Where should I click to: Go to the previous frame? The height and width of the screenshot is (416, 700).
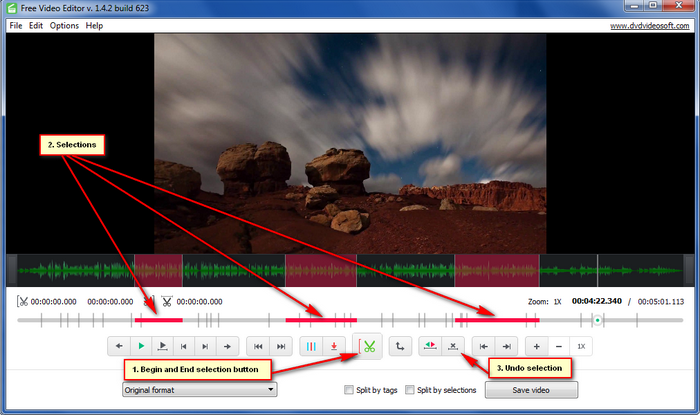[183, 346]
